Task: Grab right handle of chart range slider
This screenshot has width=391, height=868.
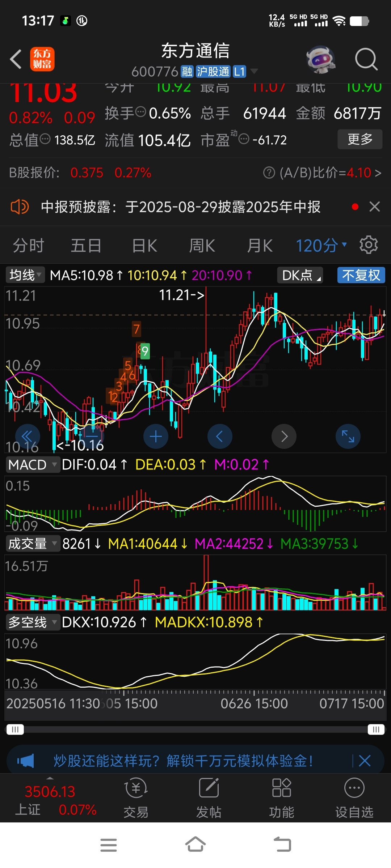Action: coord(376,729)
